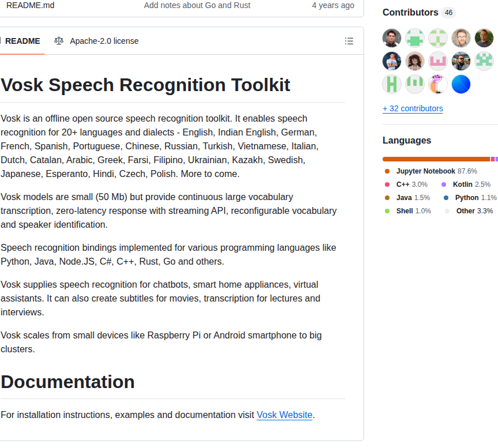The width and height of the screenshot is (498, 448).
Task: Open cartoon curly-haired woman avatar
Action: 415,61
